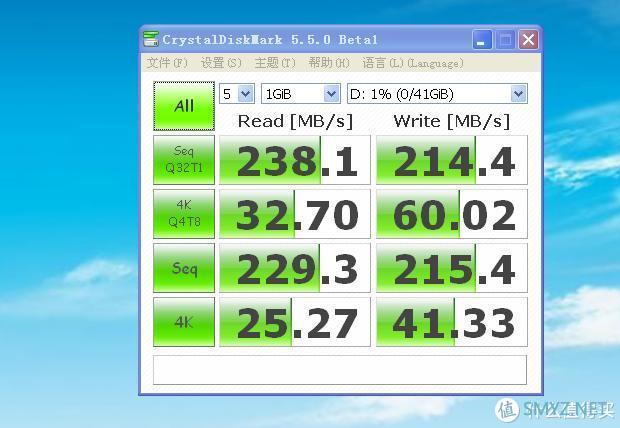
Task: Open the 帮助(H) menu
Action: tap(329, 63)
